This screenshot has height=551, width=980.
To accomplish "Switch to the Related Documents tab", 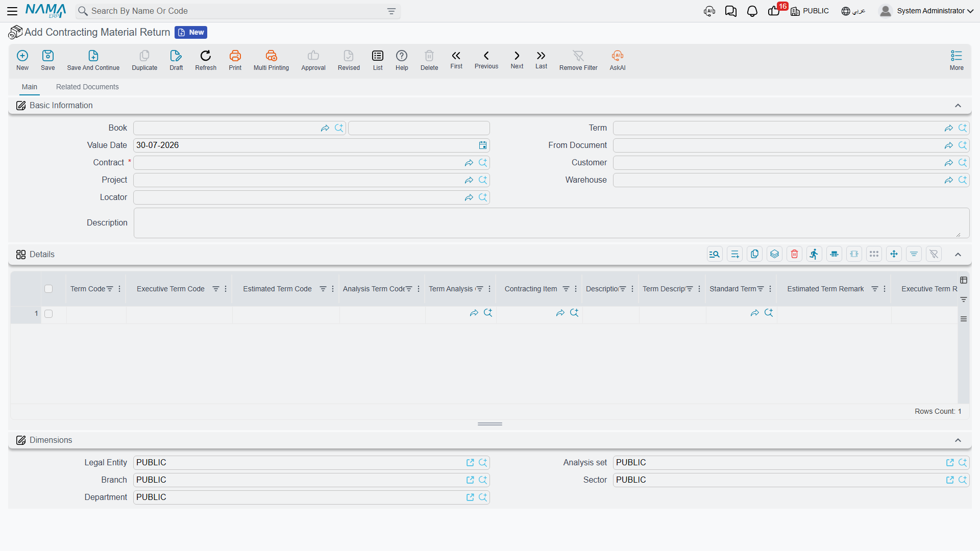I will click(87, 87).
